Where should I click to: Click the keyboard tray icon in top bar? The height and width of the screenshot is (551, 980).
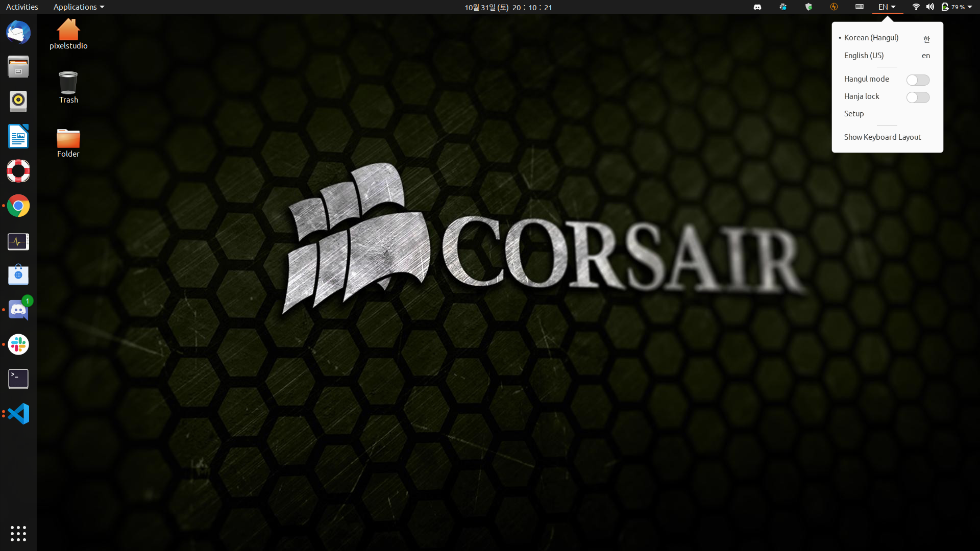click(x=860, y=7)
